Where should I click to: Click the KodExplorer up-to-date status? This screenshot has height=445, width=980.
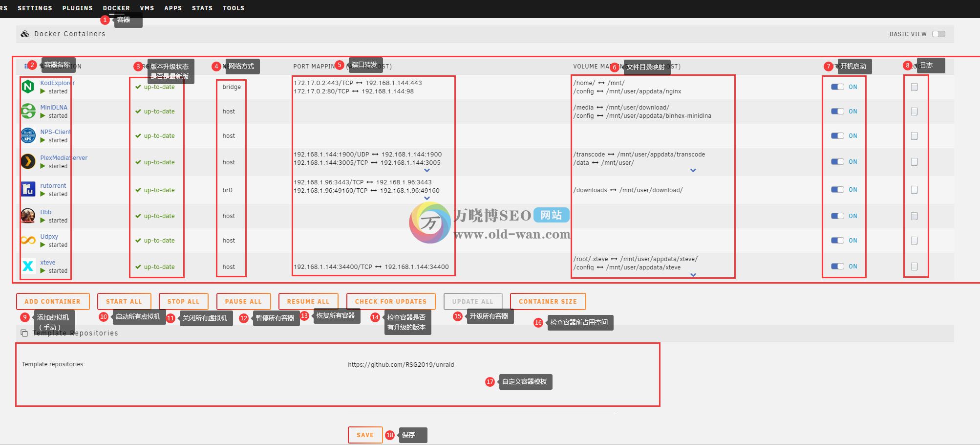tap(155, 87)
